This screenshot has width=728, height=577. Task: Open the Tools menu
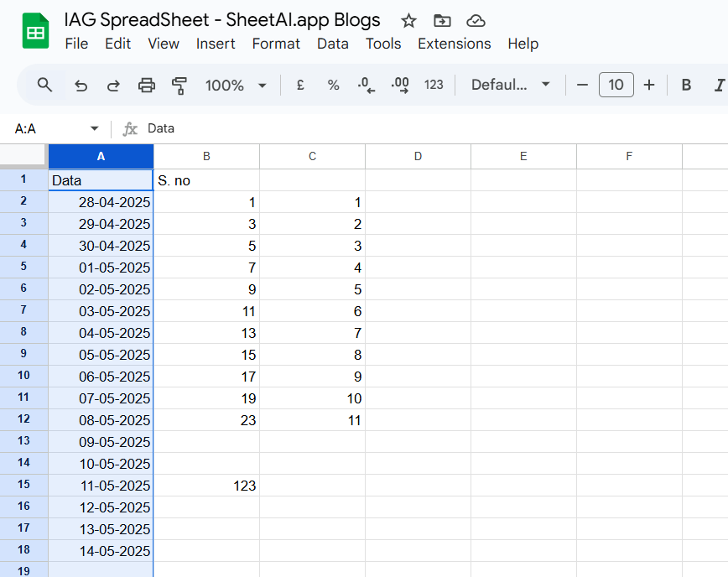383,44
